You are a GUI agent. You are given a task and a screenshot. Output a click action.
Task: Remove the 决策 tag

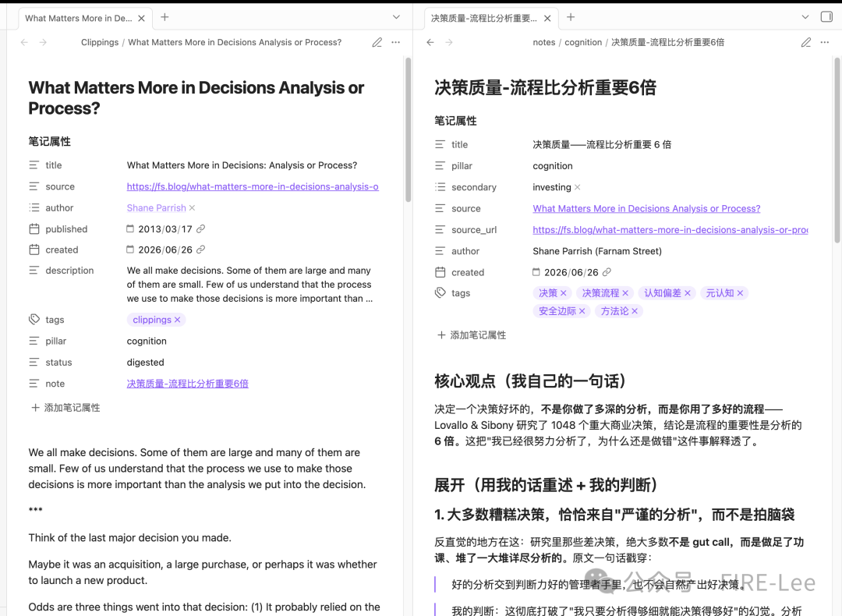click(x=564, y=292)
